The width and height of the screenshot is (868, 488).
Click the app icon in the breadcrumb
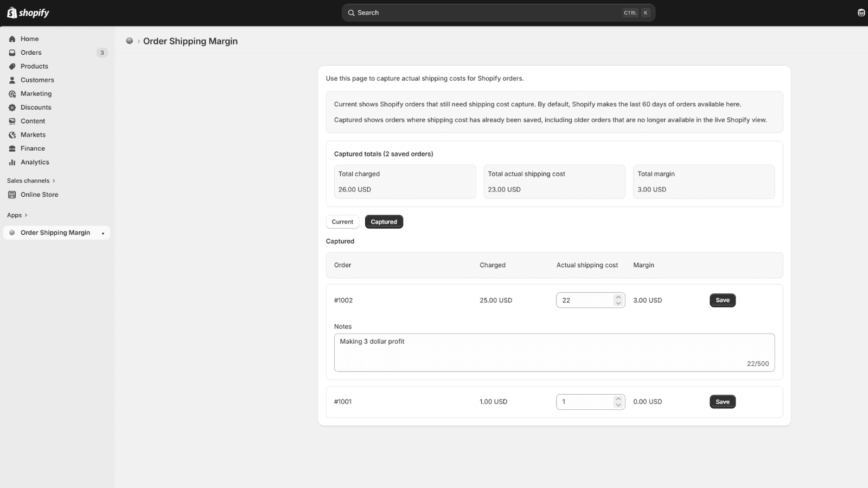click(130, 41)
